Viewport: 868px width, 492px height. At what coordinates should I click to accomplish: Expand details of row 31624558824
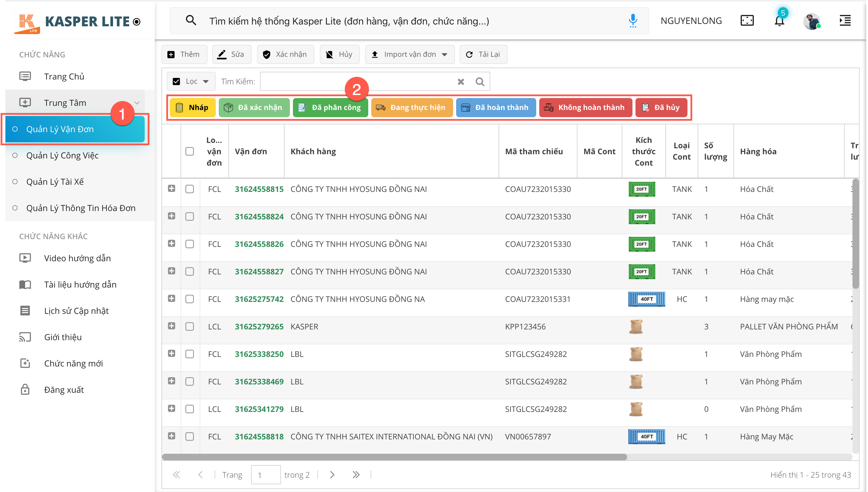click(172, 216)
